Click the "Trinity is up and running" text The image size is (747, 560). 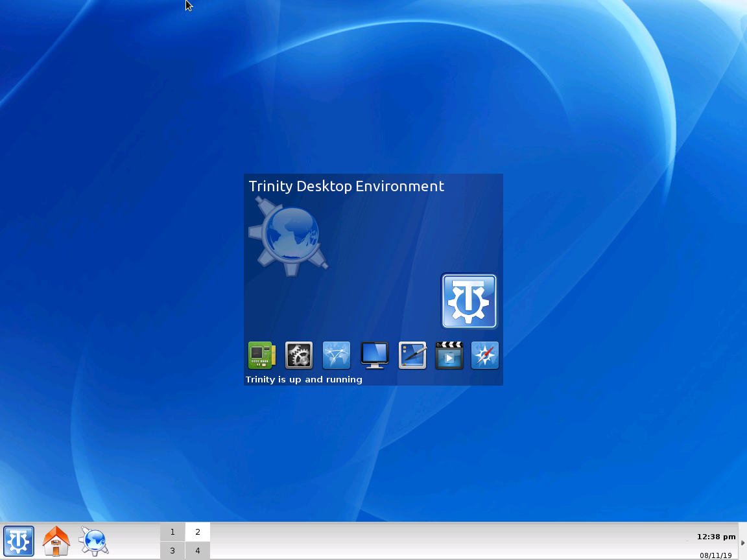(304, 379)
